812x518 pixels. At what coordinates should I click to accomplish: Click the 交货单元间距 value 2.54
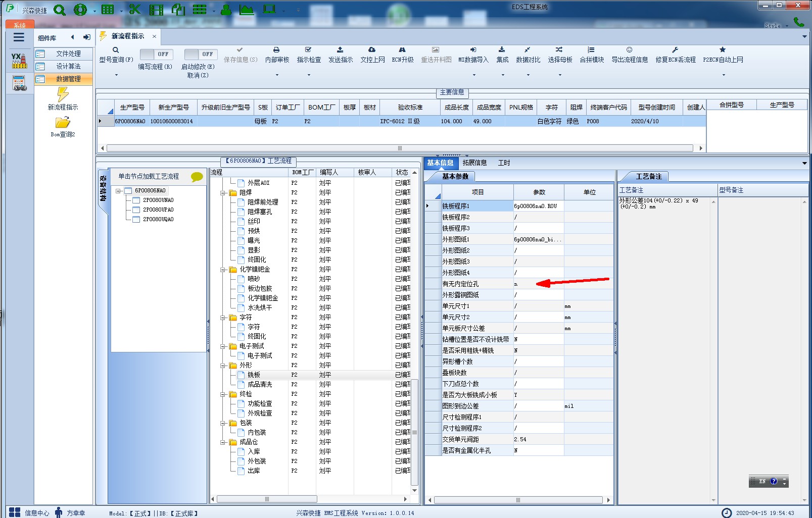pyautogui.click(x=538, y=439)
